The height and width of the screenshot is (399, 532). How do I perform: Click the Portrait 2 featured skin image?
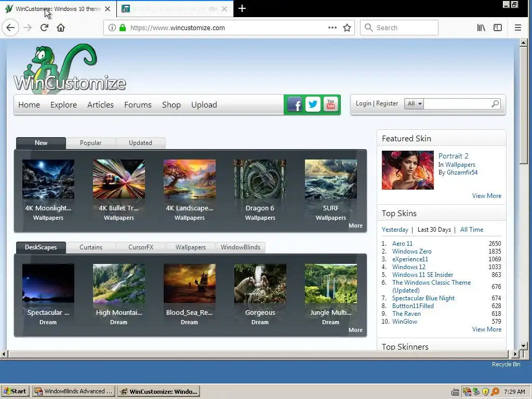(x=407, y=170)
